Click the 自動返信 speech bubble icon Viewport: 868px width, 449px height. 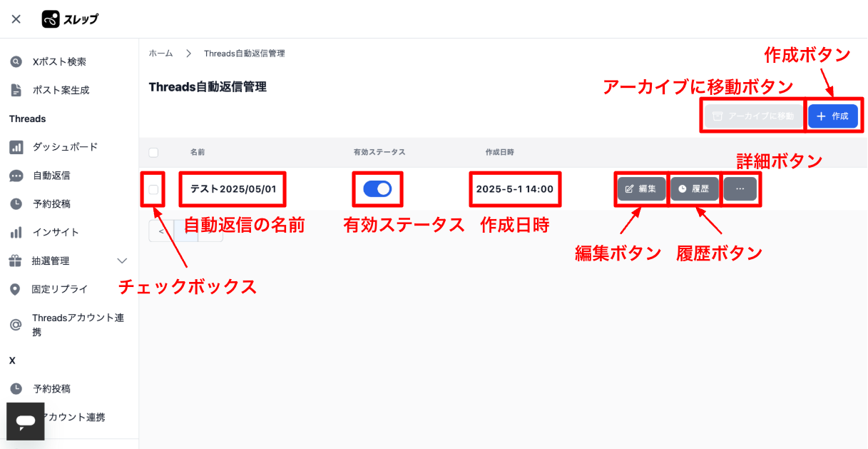16,176
